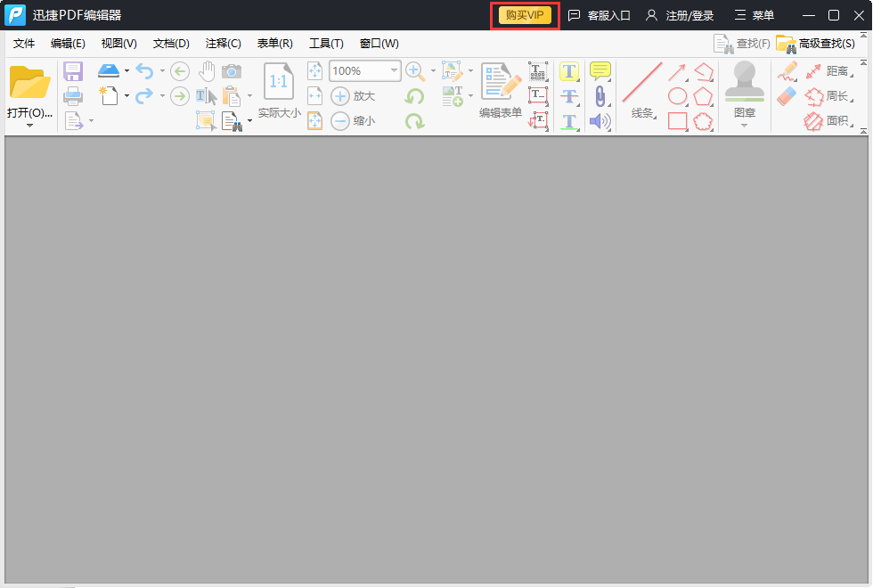Click 注册/登录 to sign in
873x588 pixels.
tap(679, 16)
